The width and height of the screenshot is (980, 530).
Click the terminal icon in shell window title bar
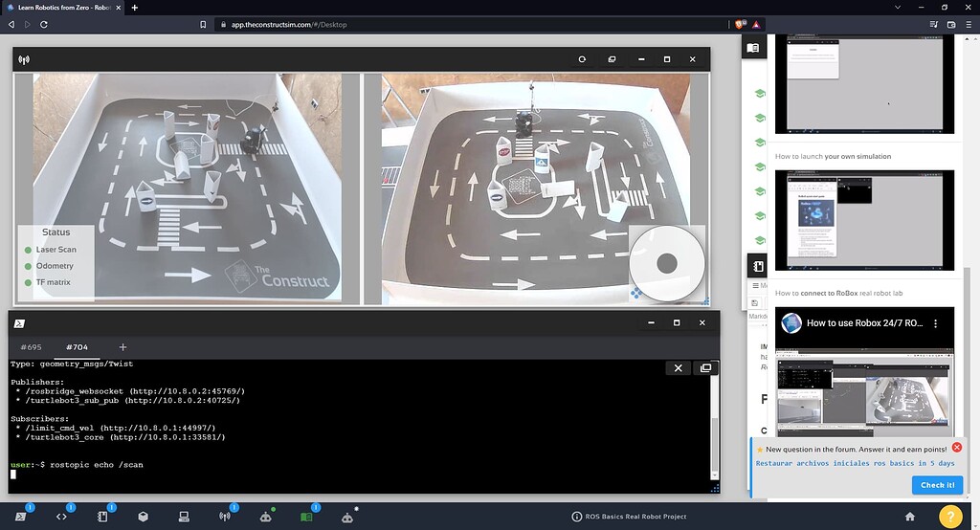point(19,323)
